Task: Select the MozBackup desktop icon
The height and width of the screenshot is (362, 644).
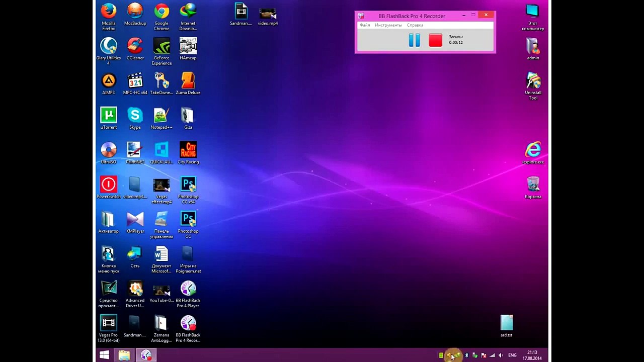Action: [135, 15]
